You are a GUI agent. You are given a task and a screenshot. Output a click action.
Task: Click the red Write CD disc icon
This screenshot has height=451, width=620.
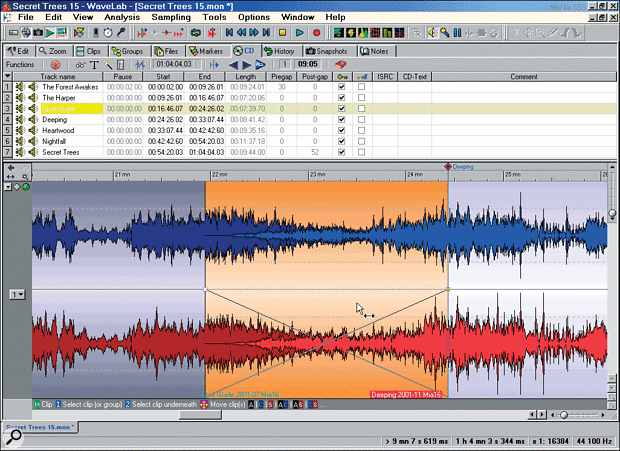coord(56,64)
